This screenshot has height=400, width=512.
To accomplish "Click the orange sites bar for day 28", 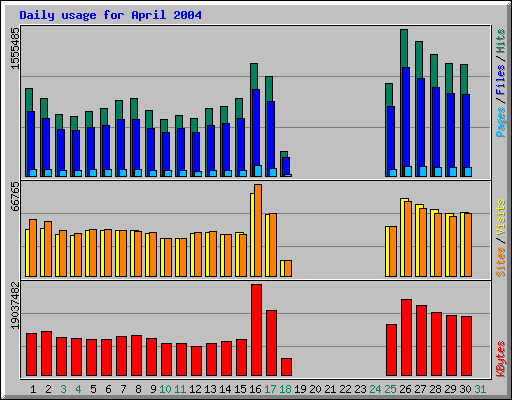I will point(438,245).
